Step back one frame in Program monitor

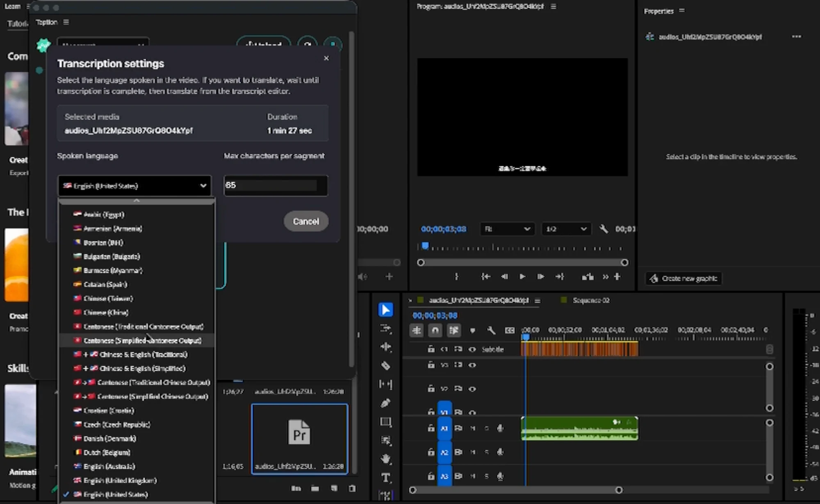click(504, 277)
